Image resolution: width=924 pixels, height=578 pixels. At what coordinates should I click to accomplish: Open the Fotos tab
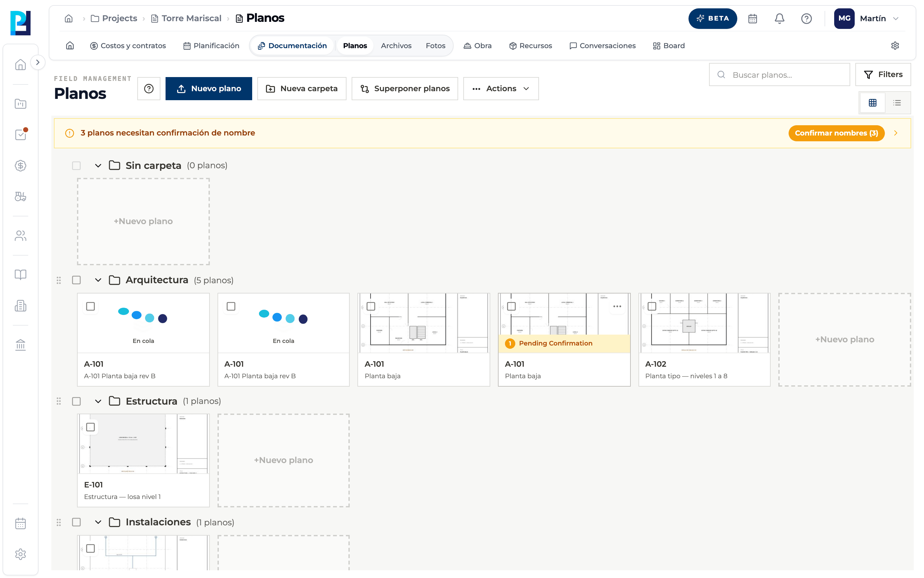435,46
